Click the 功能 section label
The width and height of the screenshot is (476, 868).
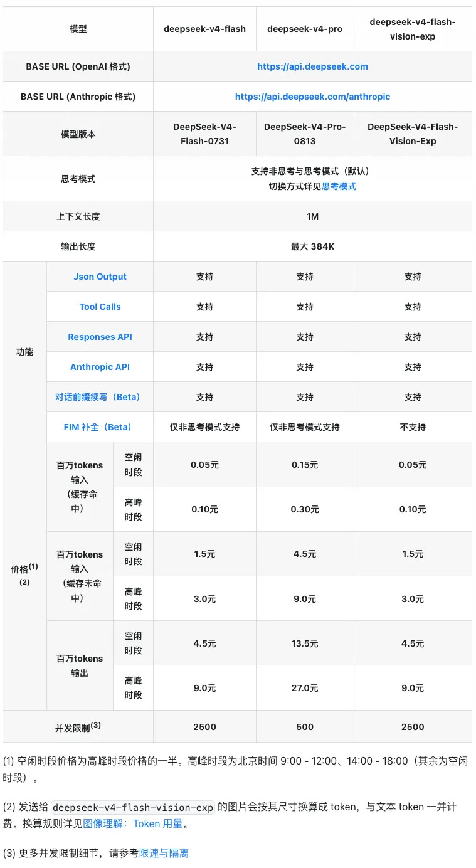click(24, 352)
